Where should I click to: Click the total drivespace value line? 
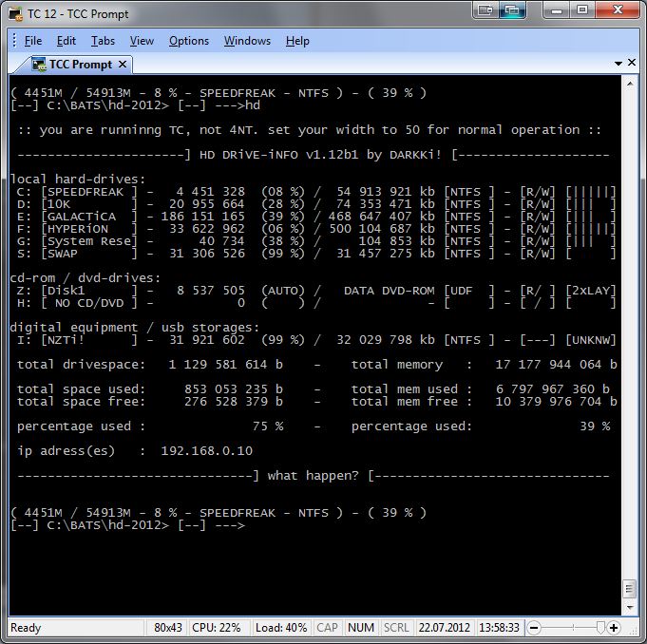pos(150,365)
